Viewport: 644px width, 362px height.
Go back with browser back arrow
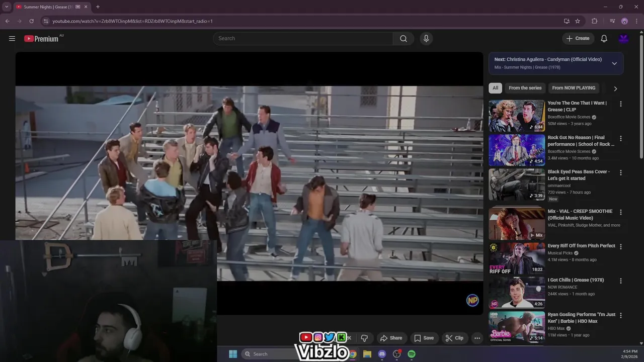[x=8, y=21]
